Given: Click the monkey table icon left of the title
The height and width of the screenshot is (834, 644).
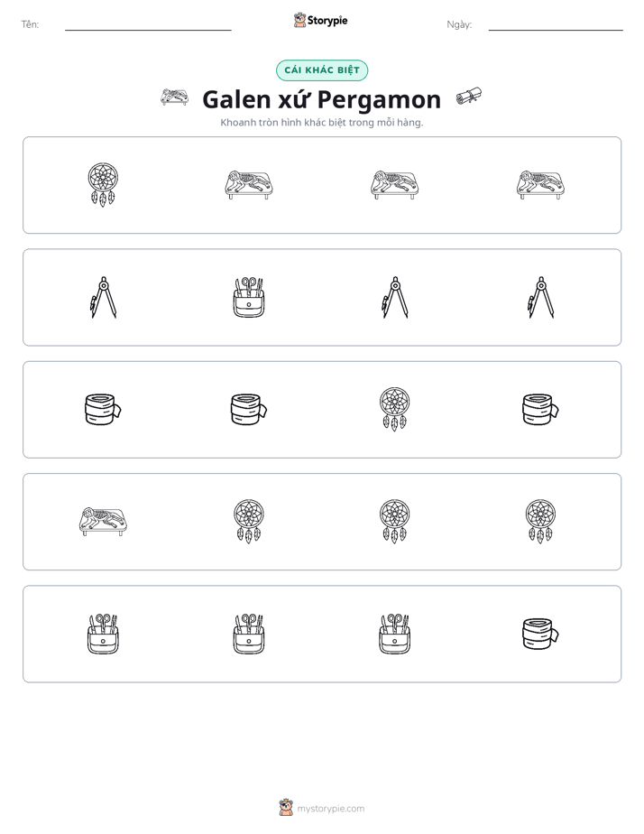Looking at the screenshot, I should coord(175,97).
